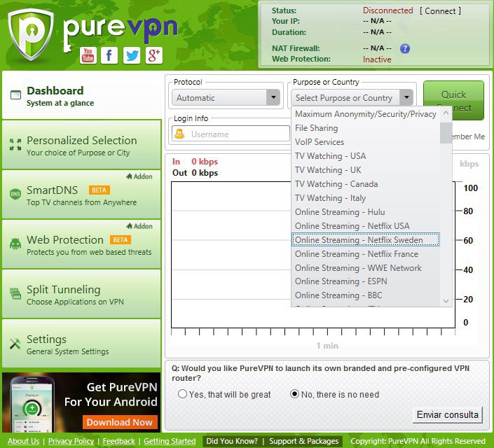Expand the Protocol Automatic dropdown
Image resolution: width=494 pixels, height=448 pixels.
pyautogui.click(x=273, y=98)
